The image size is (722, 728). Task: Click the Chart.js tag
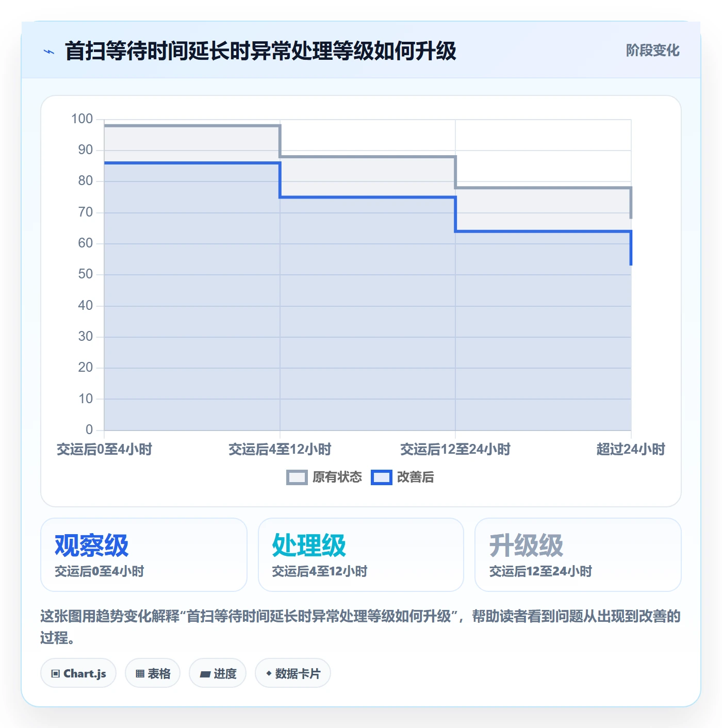click(x=78, y=673)
